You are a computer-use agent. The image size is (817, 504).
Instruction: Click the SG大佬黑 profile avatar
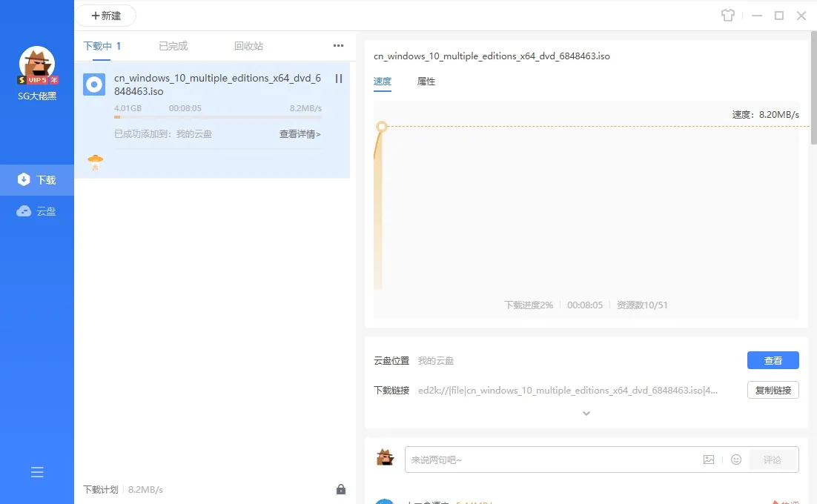point(37,62)
